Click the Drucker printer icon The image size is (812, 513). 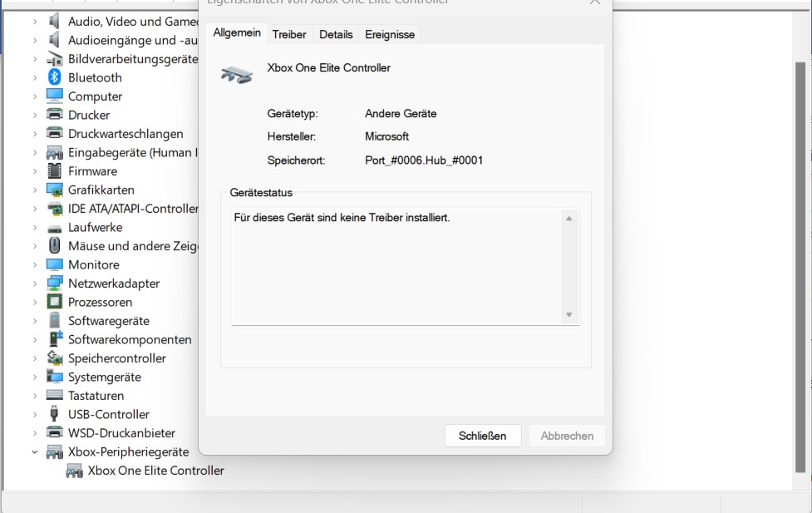point(54,115)
